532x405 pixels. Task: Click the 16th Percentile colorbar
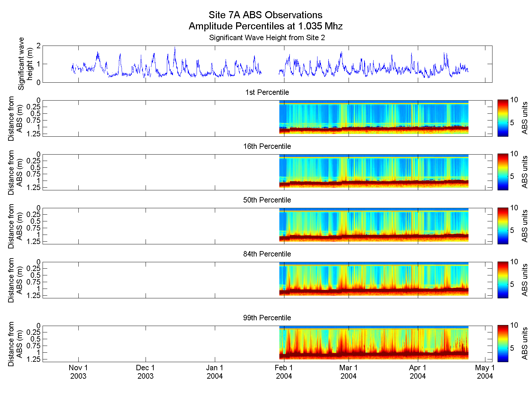503,172
